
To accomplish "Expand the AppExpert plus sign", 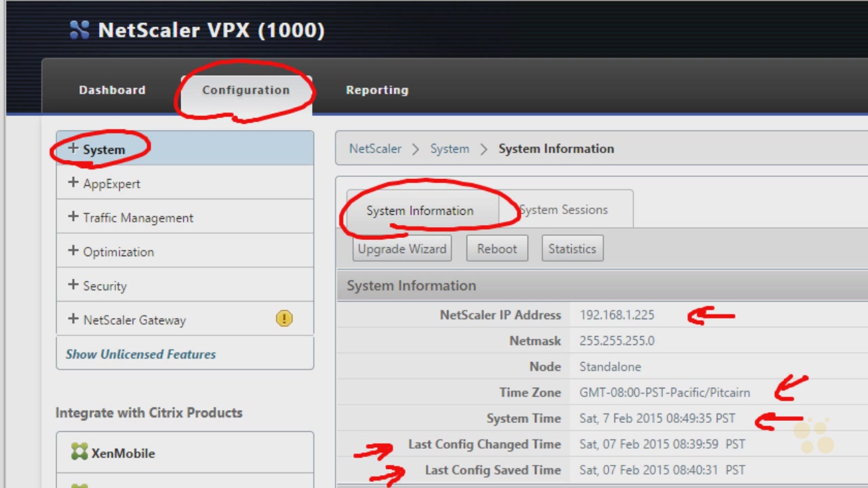I will [73, 182].
